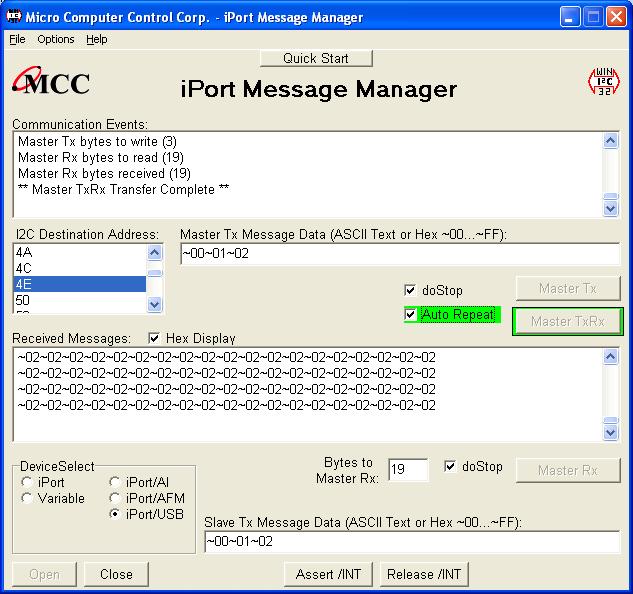
Task: Click 'Master Rx bytes to read (19)' event
Action: pos(101,157)
